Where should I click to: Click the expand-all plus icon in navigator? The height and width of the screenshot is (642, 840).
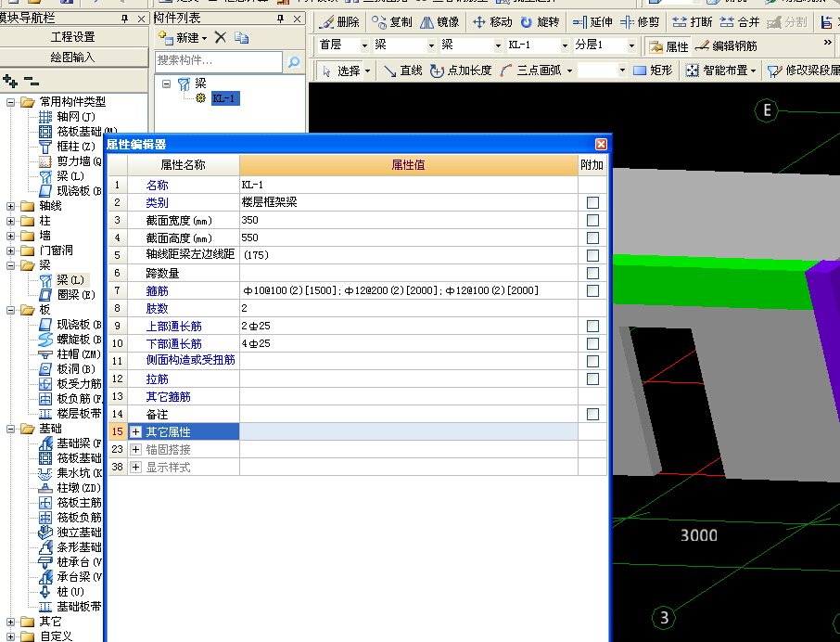10,82
